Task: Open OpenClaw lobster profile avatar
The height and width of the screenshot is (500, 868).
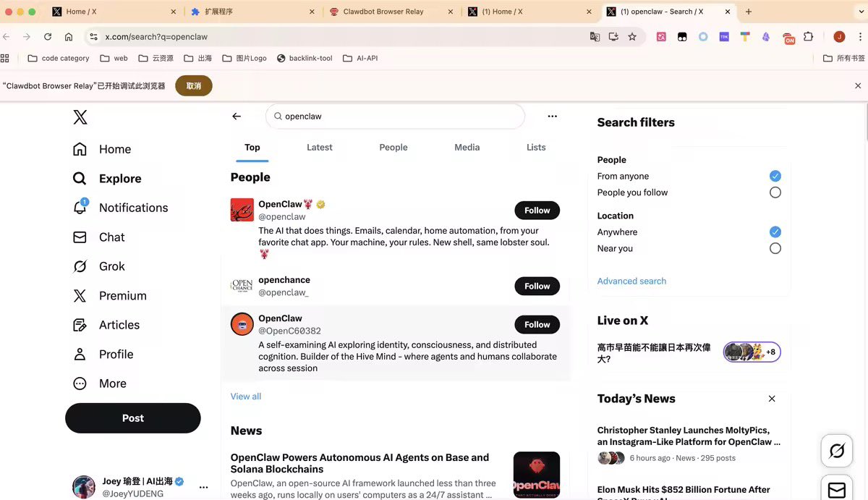Action: pos(242,210)
